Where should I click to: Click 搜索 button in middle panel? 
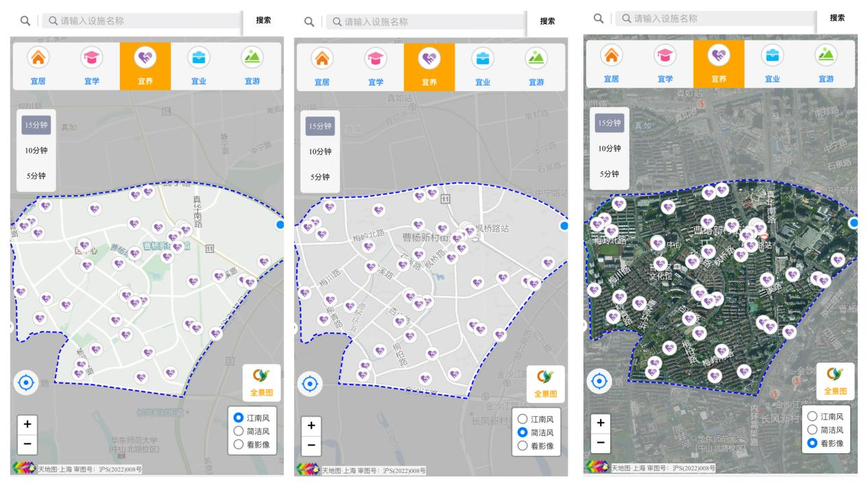click(548, 21)
